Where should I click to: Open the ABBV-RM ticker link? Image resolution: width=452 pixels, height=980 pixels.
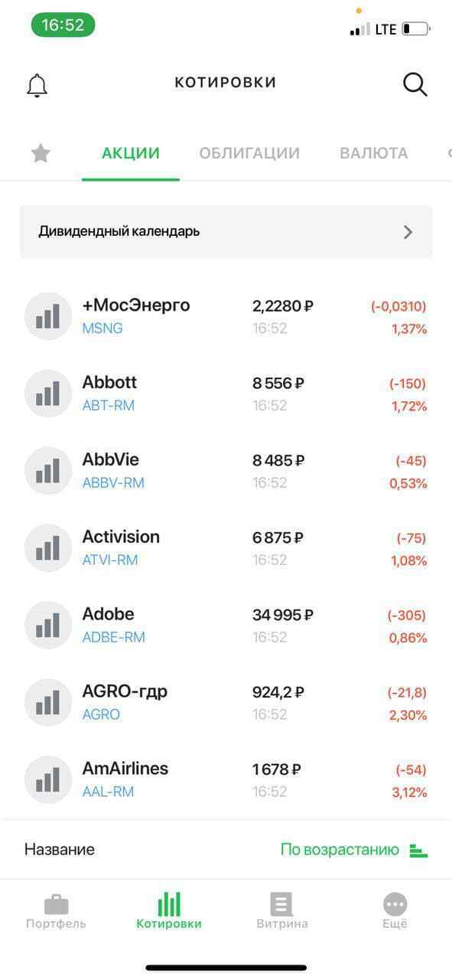pyautogui.click(x=113, y=483)
